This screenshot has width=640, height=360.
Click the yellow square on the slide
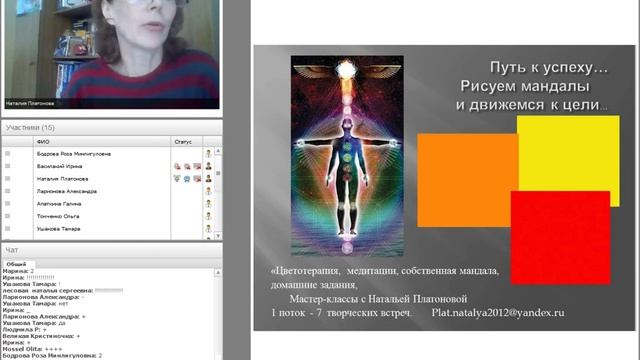click(x=568, y=153)
